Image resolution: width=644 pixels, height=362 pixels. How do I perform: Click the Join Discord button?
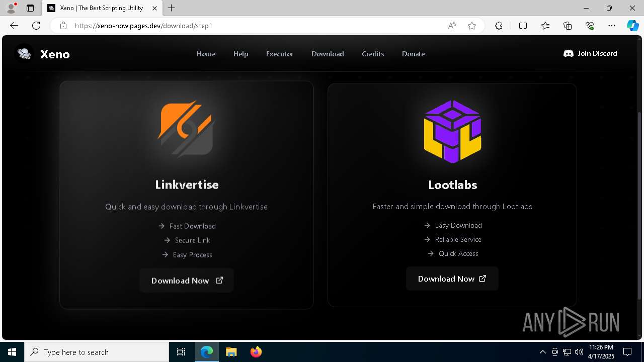pyautogui.click(x=590, y=53)
